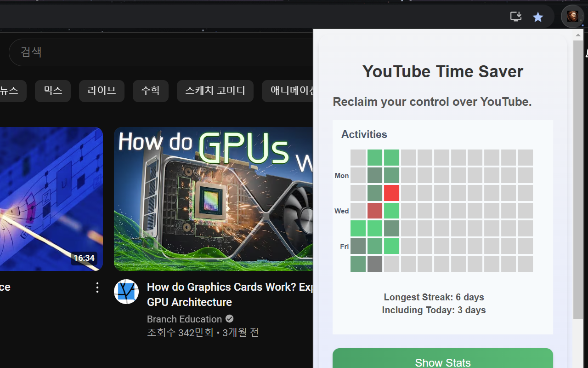This screenshot has height=368, width=588.
Task: Select the 스케치 코미디 filter chip
Action: [215, 91]
